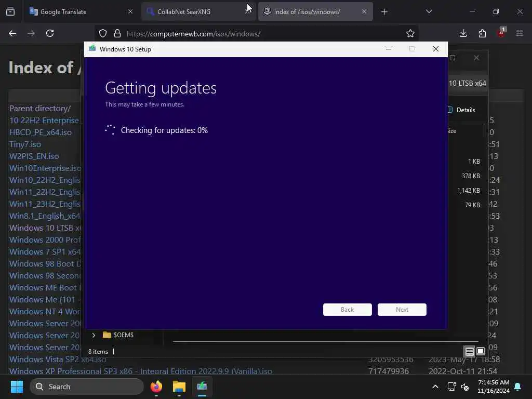Open tracking protection shield icon
This screenshot has width=532, height=399.
pos(103,34)
